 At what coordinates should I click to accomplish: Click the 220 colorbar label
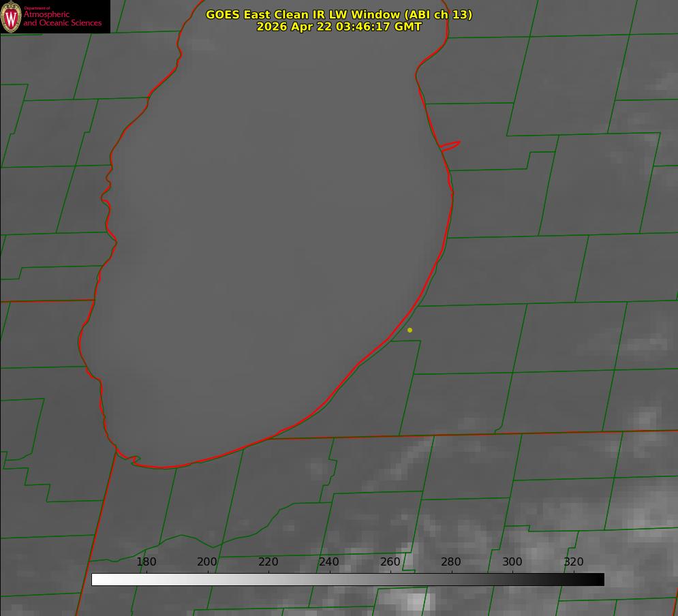click(x=268, y=561)
